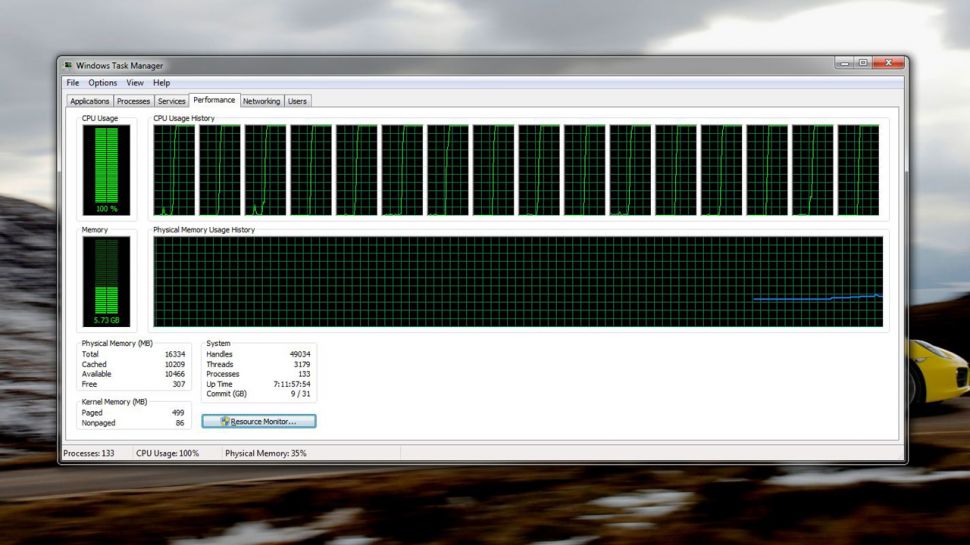
Task: Show the Users tab
Action: [x=298, y=101]
